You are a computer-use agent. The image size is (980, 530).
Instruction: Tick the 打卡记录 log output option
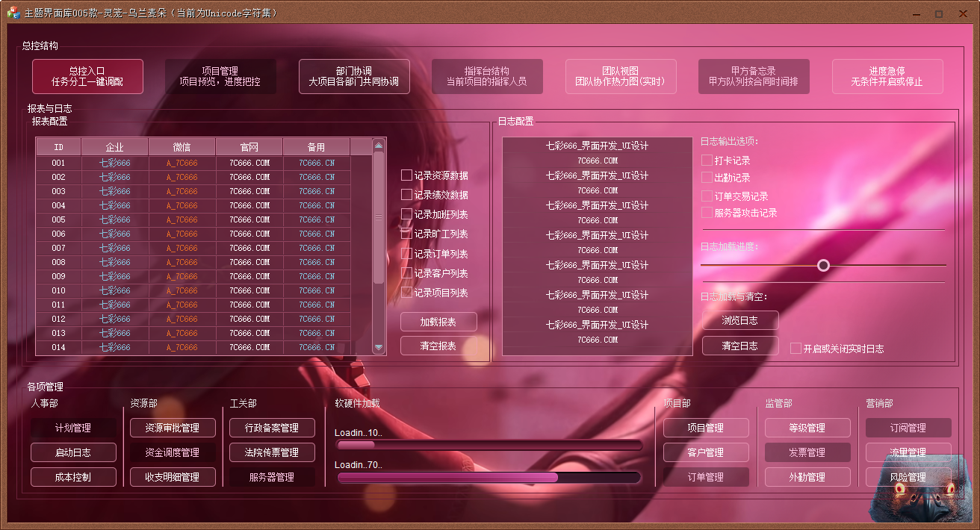707,160
